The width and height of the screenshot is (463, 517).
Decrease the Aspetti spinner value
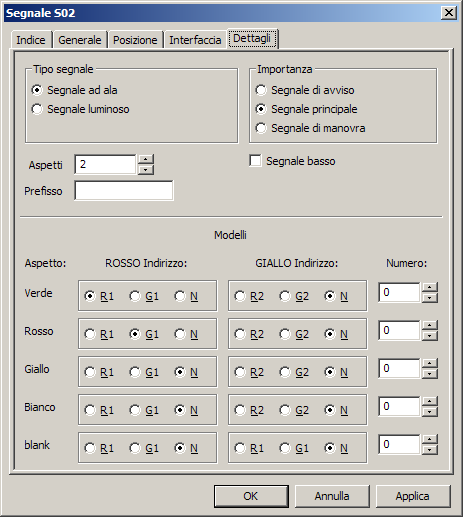coord(145,169)
